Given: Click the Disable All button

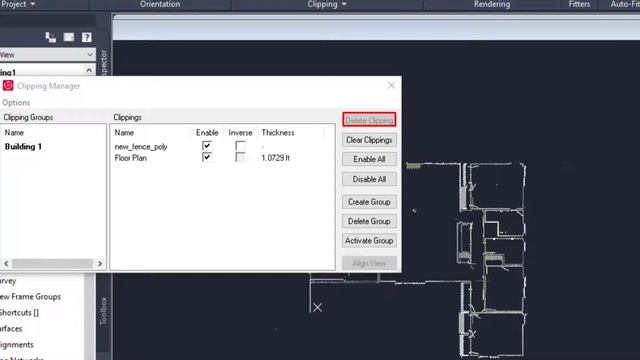Looking at the screenshot, I should point(369,179).
